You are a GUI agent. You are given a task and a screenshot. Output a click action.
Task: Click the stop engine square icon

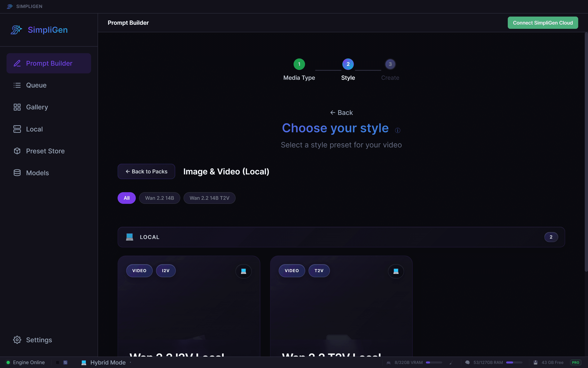58,362
